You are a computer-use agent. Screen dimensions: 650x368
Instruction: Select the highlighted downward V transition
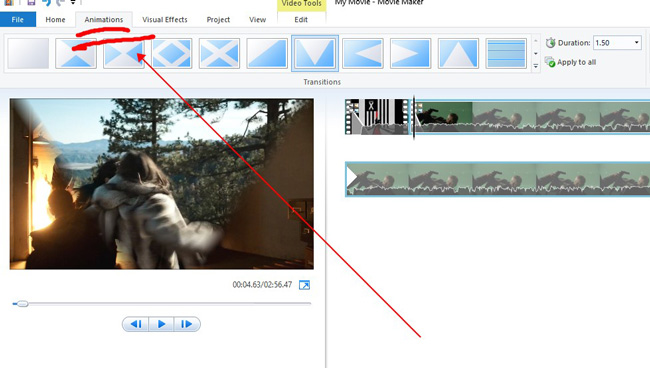[315, 53]
